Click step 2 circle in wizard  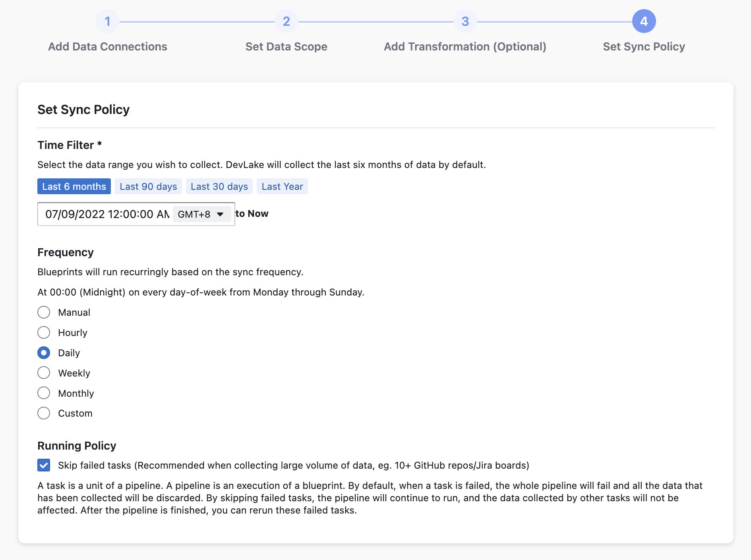point(286,21)
